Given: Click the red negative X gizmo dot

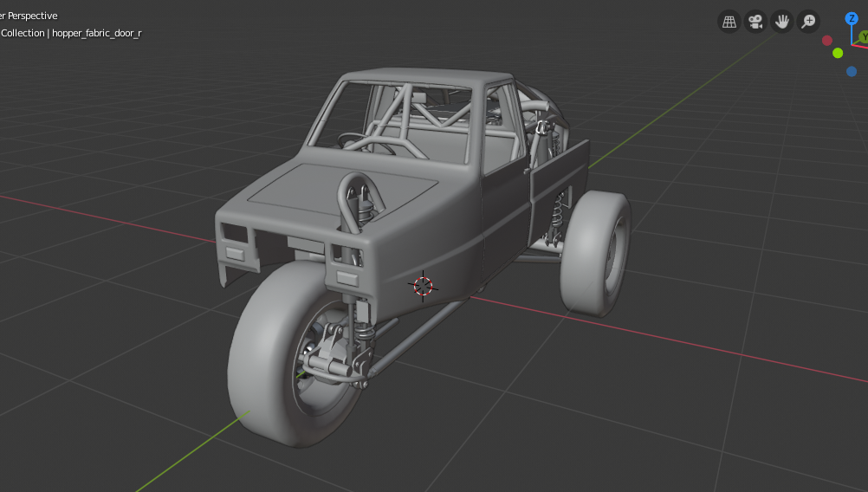Looking at the screenshot, I should tap(827, 41).
